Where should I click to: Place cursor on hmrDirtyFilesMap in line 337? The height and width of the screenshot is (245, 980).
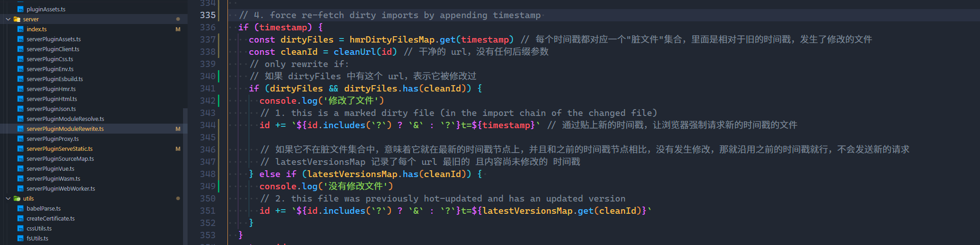pos(391,40)
